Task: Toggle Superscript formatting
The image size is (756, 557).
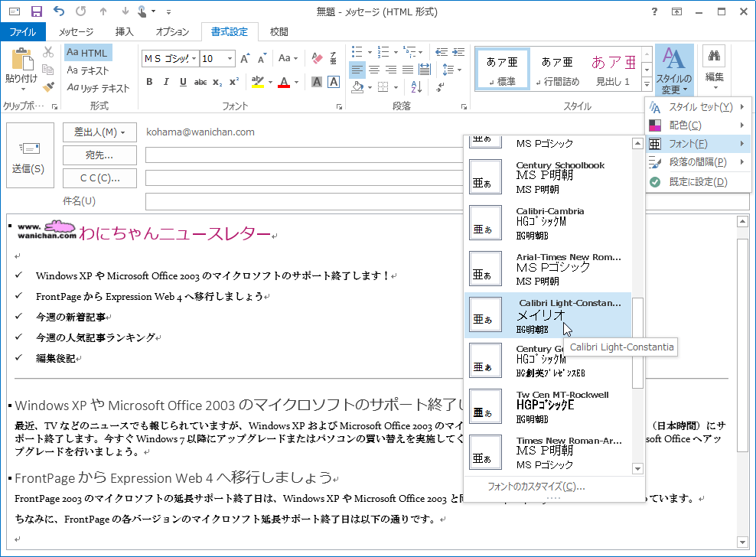Action: [x=234, y=82]
